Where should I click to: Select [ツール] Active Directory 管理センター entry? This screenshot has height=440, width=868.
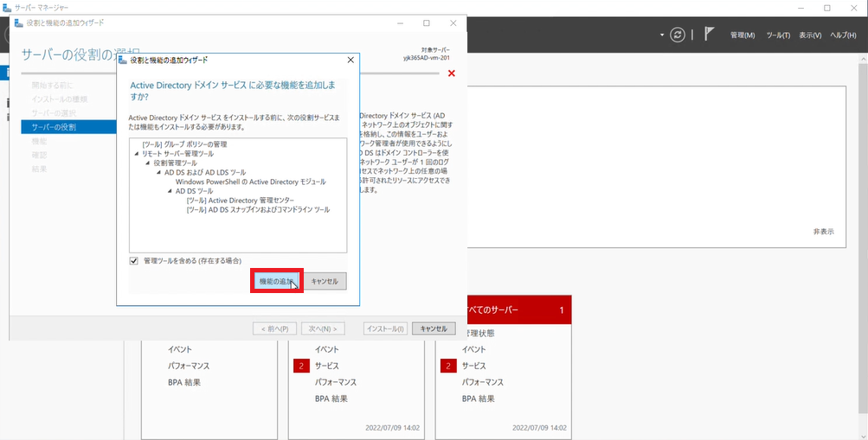[x=241, y=201]
